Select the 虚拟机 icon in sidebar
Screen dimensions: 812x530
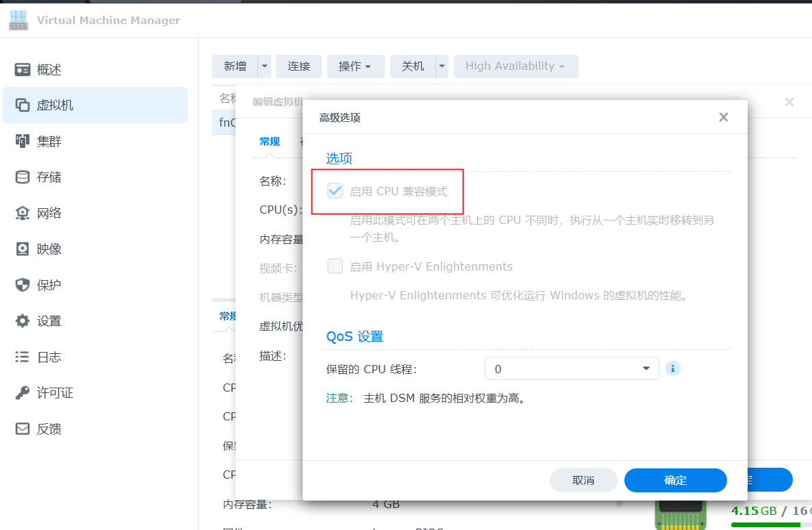tap(23, 105)
